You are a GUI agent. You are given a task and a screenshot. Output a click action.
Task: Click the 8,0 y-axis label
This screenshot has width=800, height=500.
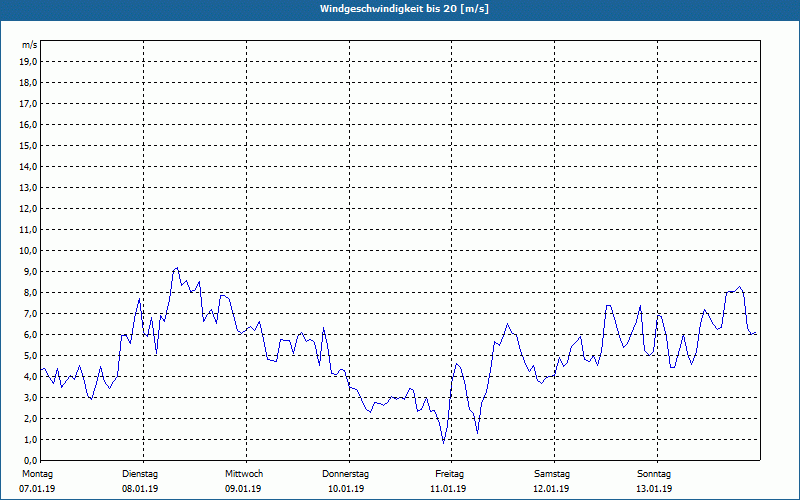(x=30, y=293)
